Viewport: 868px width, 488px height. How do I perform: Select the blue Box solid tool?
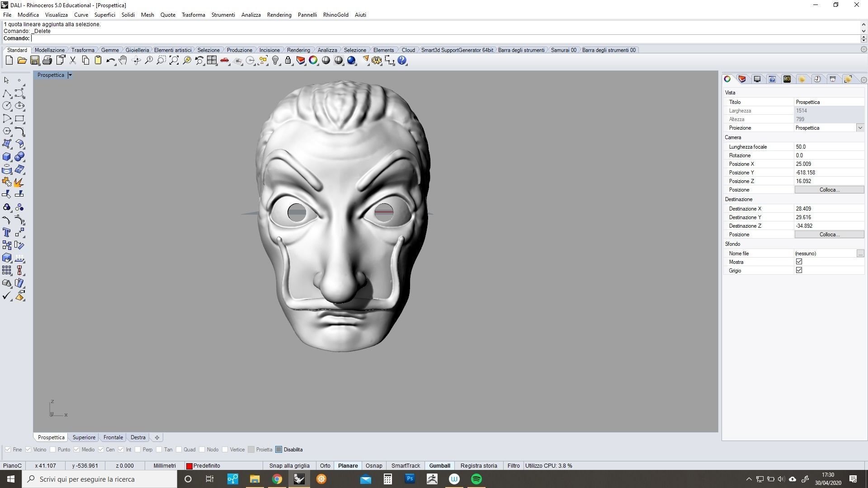[7, 157]
